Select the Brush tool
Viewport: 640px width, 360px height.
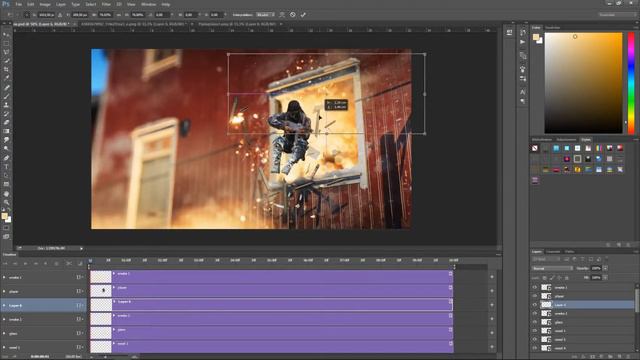(6, 96)
